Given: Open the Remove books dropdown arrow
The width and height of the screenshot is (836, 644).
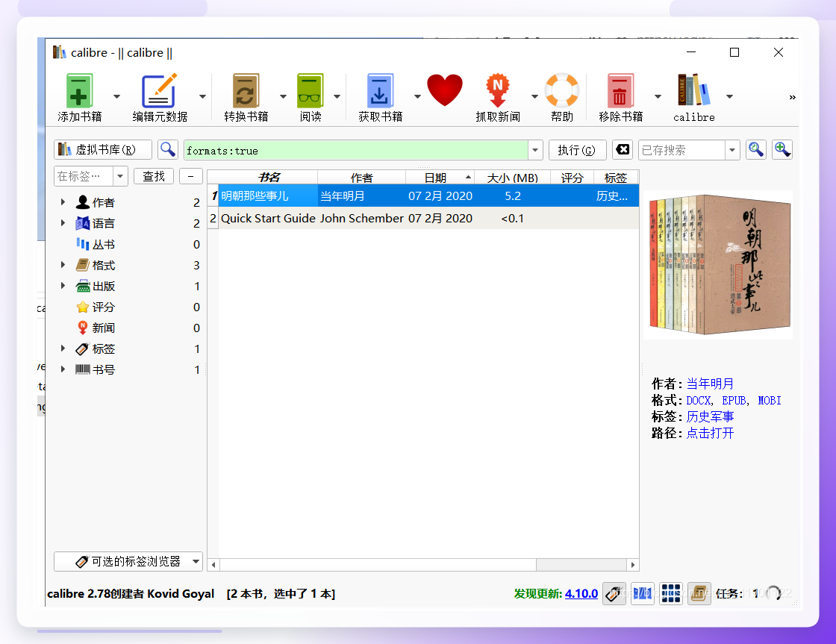Looking at the screenshot, I should tap(658, 96).
